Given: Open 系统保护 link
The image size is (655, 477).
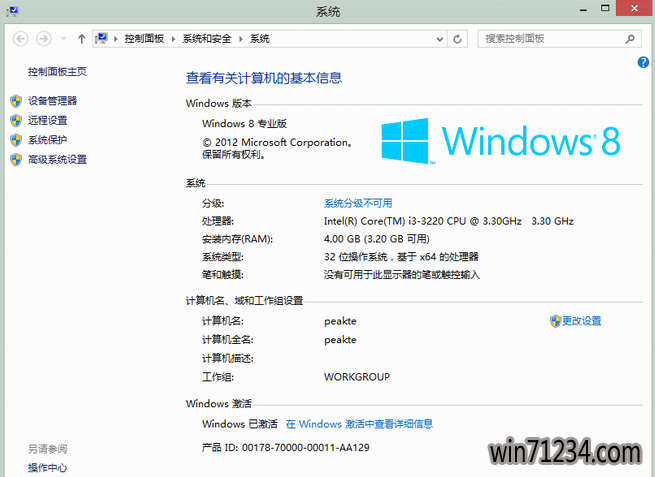Looking at the screenshot, I should point(48,140).
